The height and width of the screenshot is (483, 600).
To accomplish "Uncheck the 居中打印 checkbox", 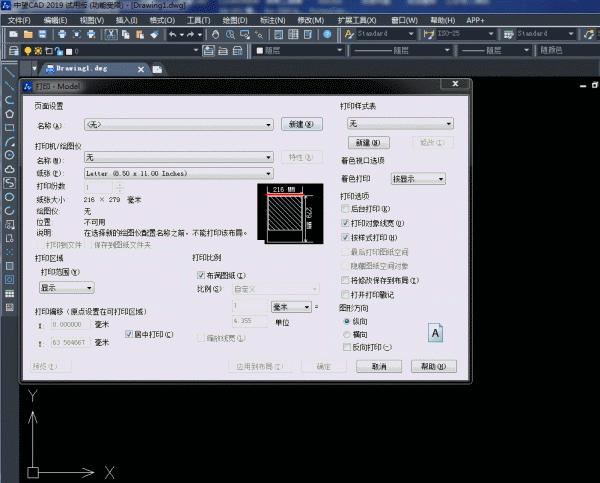I will tap(128, 334).
